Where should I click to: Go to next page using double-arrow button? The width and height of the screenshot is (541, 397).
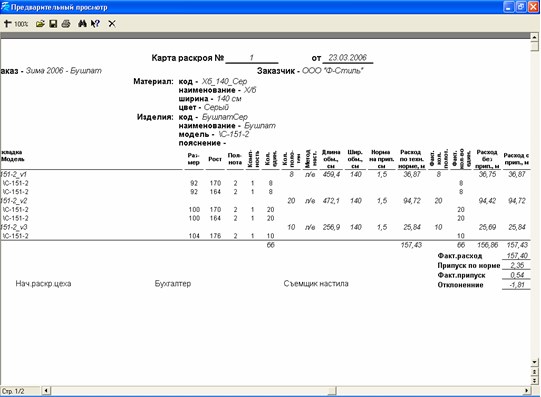point(534,380)
